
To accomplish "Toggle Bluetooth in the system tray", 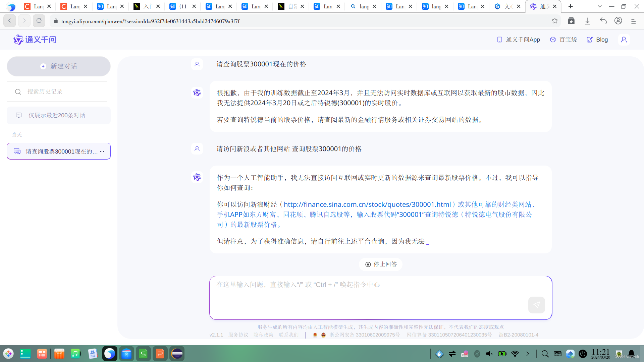I will click(477, 354).
